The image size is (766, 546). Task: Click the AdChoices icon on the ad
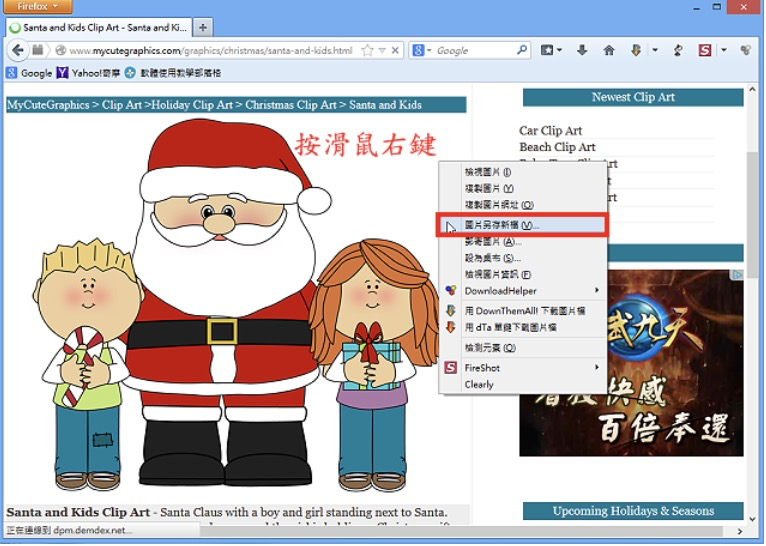click(737, 275)
